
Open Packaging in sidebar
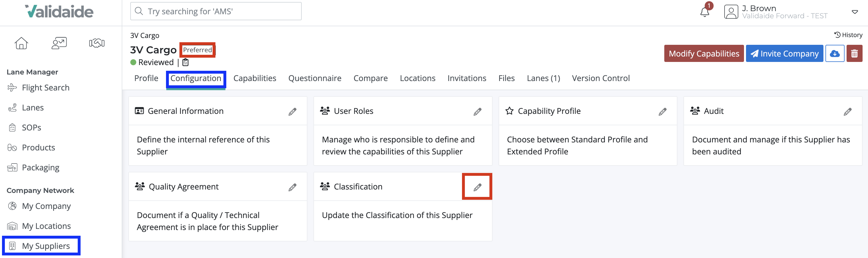33,168
